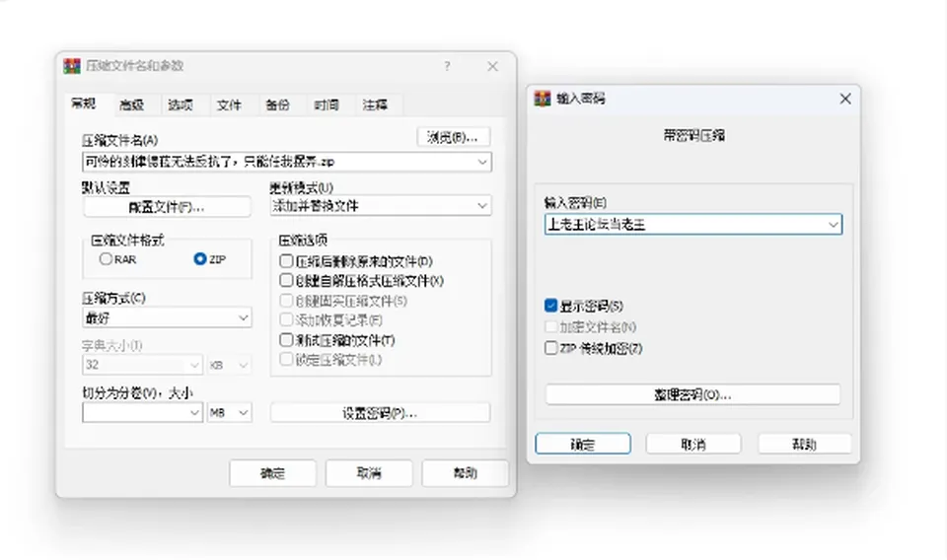This screenshot has width=947, height=560.
Task: Uncheck the 显示密码 checkbox
Action: [x=550, y=306]
